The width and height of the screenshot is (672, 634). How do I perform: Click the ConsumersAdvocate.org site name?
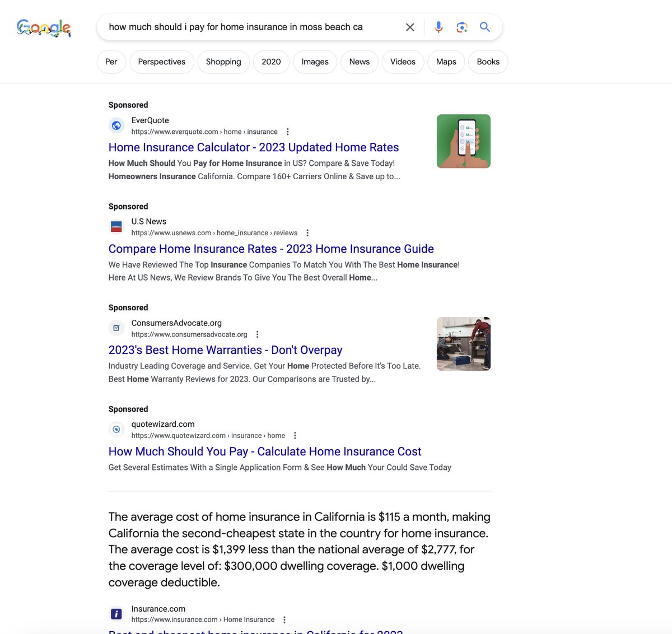[176, 323]
